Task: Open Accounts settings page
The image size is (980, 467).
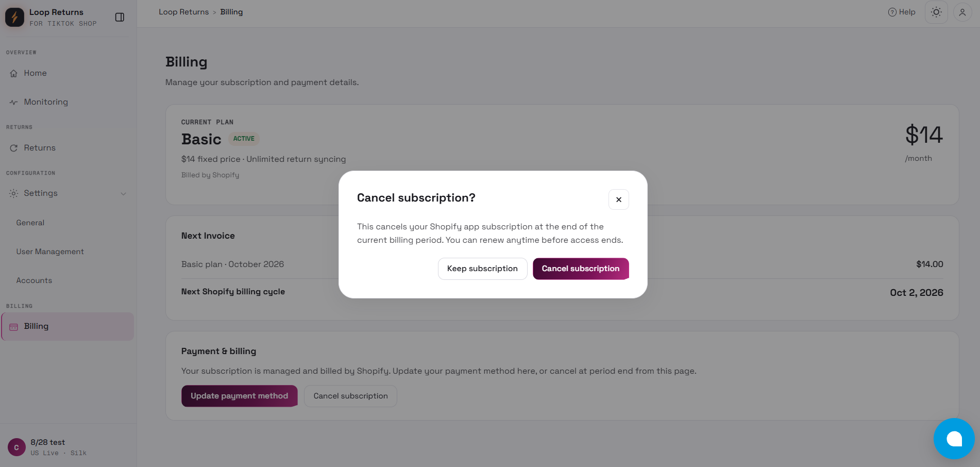Action: pos(34,280)
